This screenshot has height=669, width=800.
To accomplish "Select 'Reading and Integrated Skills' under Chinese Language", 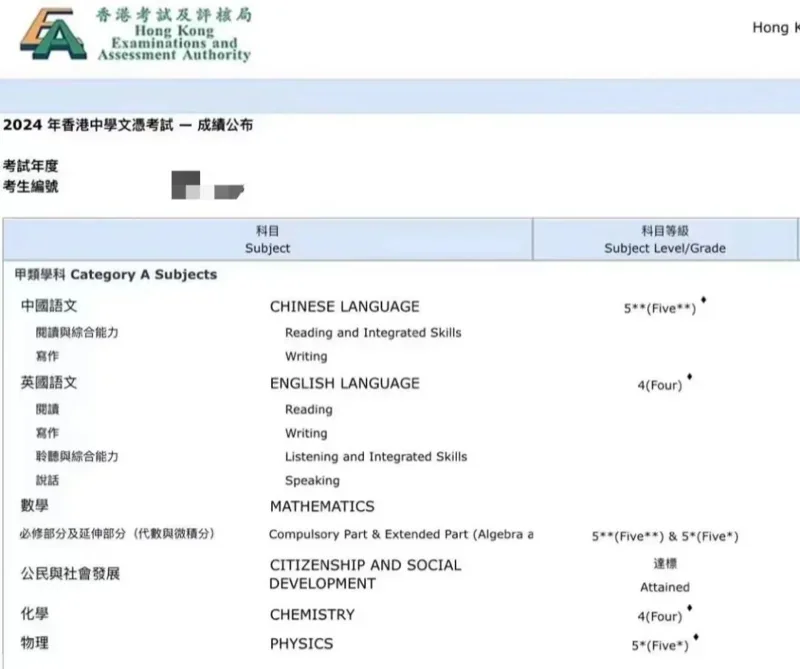I will pyautogui.click(x=373, y=333).
